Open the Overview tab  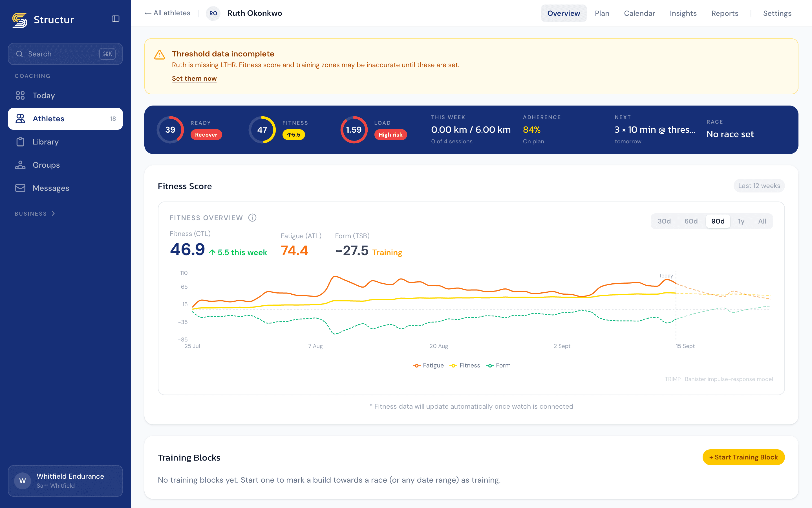[563, 14]
